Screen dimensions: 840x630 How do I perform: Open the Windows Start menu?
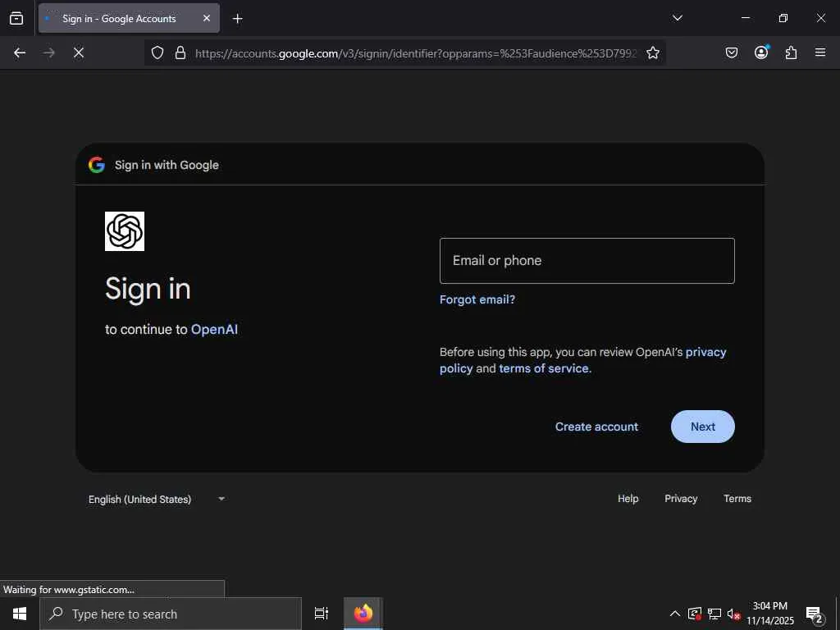coord(20,614)
